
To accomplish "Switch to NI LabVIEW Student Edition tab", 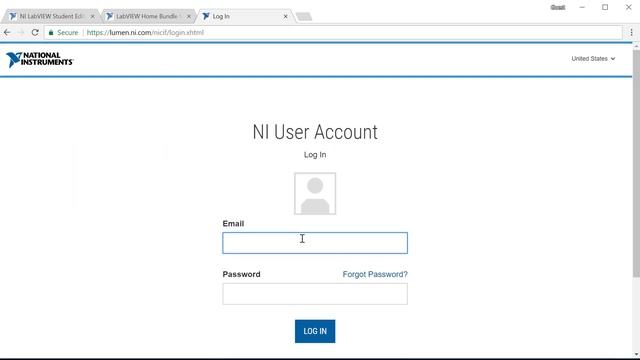I will [x=51, y=16].
